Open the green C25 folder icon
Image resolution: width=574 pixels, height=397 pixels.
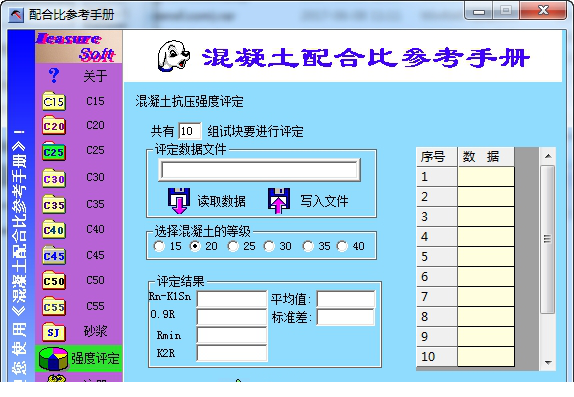click(x=54, y=151)
